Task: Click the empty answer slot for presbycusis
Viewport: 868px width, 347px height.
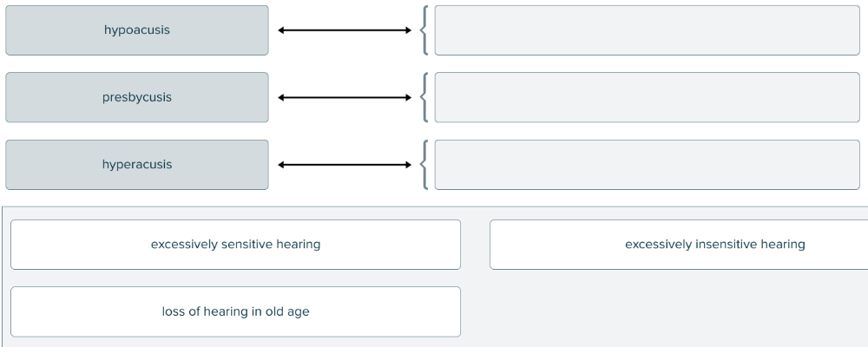Action: tap(647, 97)
